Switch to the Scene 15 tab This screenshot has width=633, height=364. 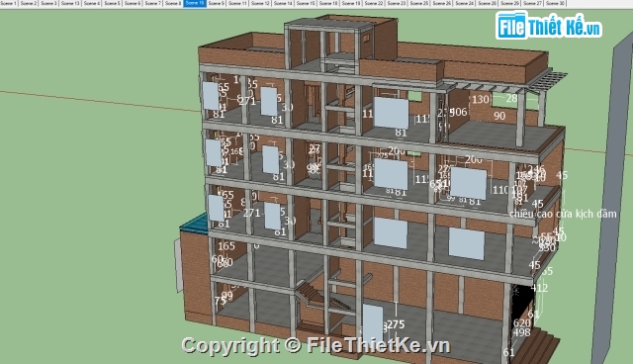[306, 3]
